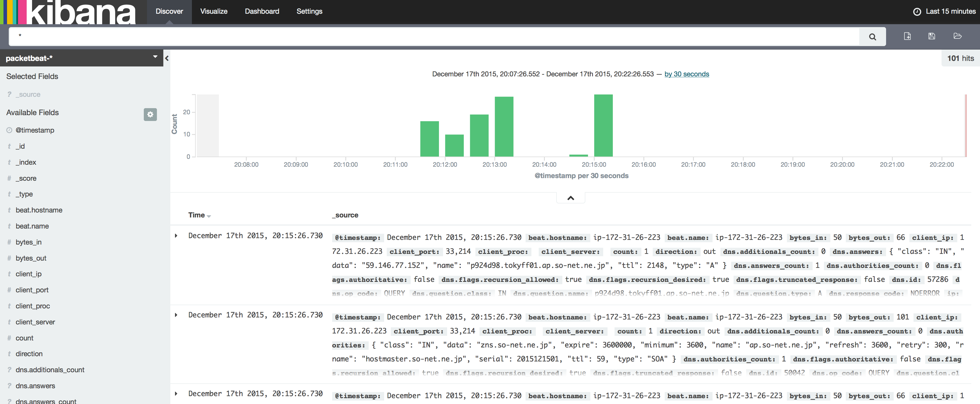Switch to the Visualize tab
The width and height of the screenshot is (980, 404).
point(213,11)
